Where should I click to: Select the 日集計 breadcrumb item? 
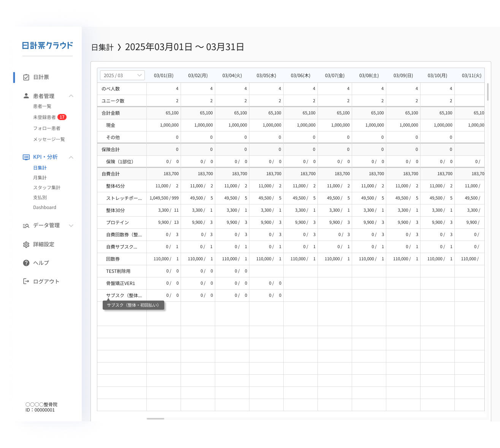(x=103, y=47)
